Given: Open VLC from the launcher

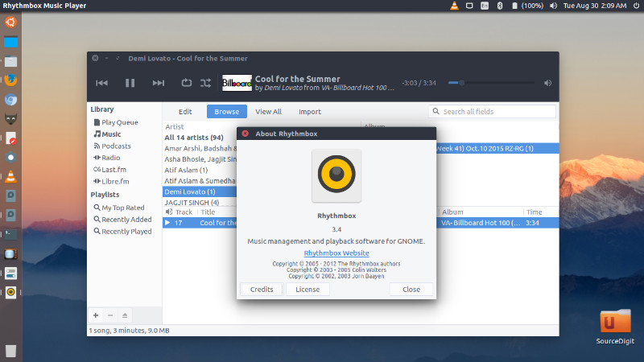Looking at the screenshot, I should 10,176.
